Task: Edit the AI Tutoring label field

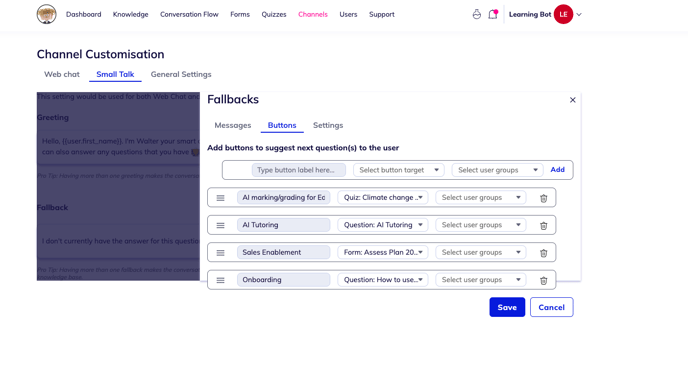Action: (283, 225)
